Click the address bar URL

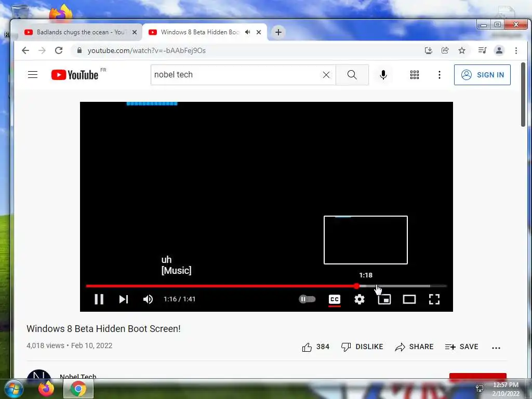(147, 50)
